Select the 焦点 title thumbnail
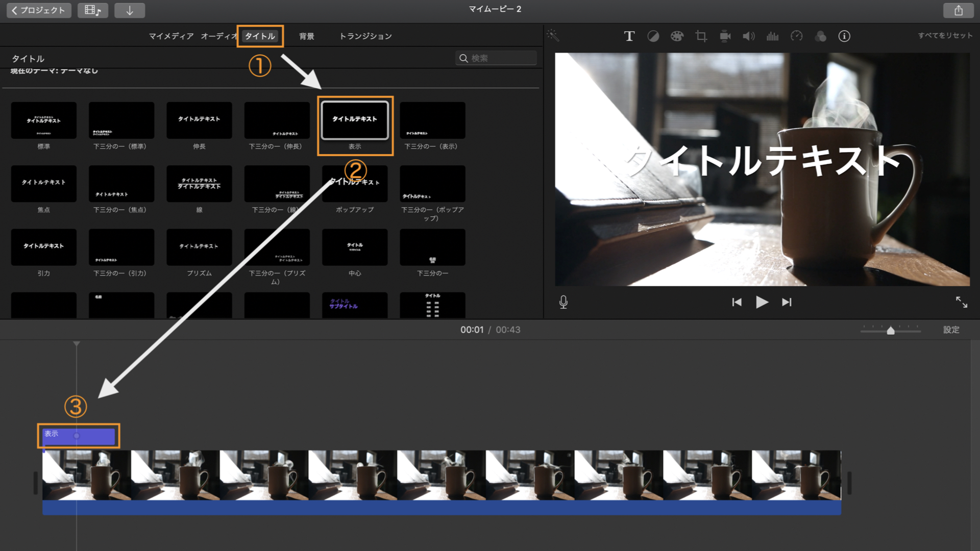 44,184
